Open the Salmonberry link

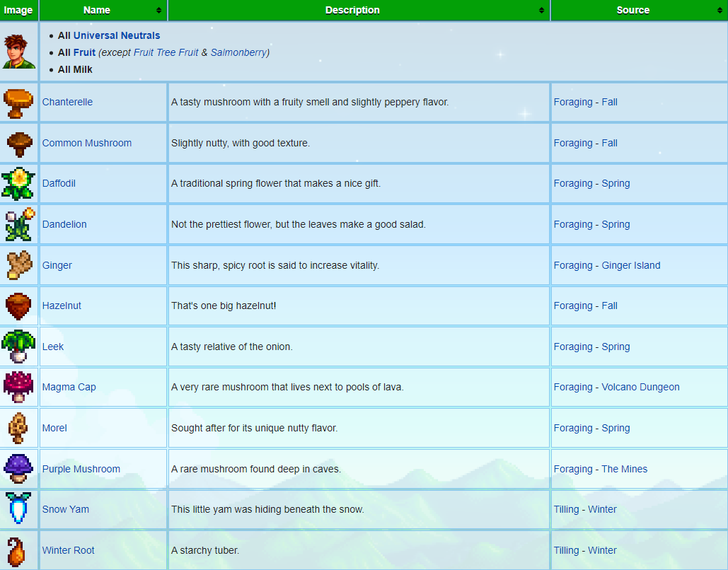click(x=238, y=52)
